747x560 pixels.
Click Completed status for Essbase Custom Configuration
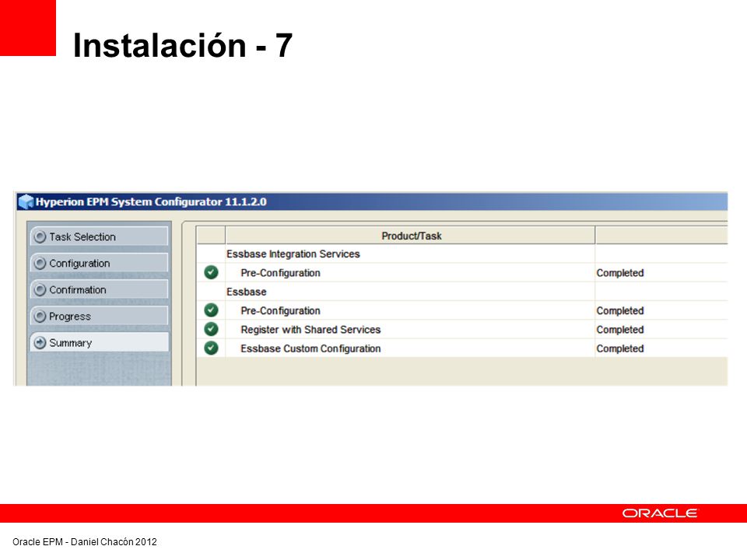click(x=620, y=348)
